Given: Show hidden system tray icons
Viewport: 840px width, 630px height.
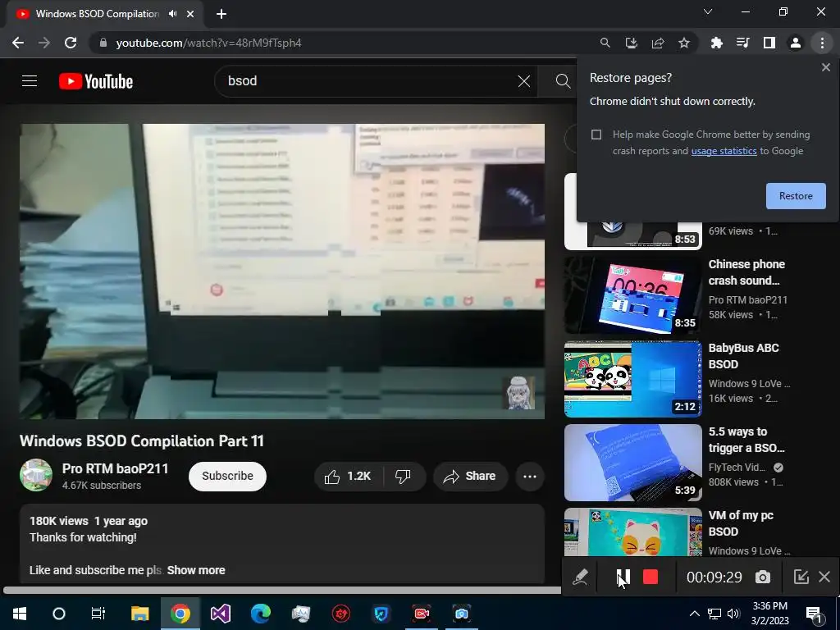Looking at the screenshot, I should pos(694,614).
